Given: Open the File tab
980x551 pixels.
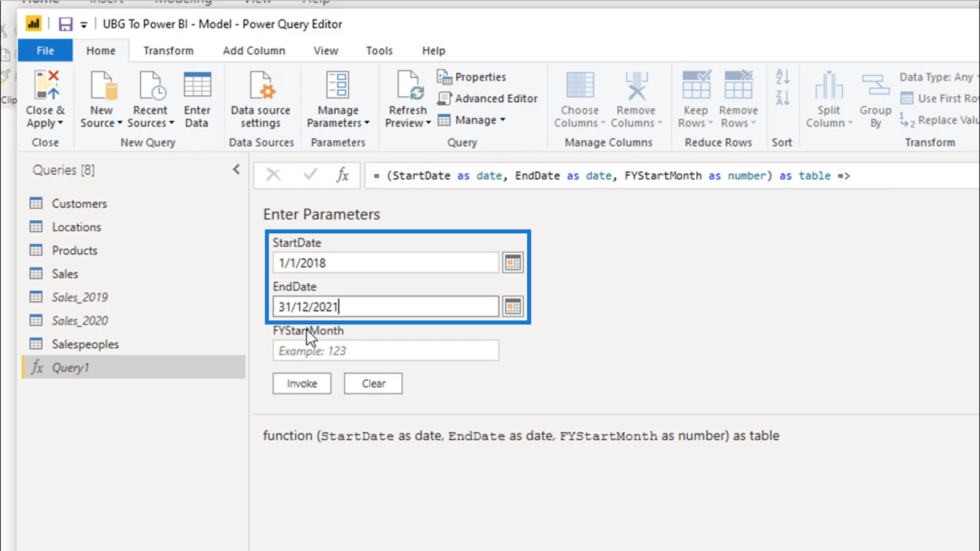Looking at the screenshot, I should click(45, 51).
